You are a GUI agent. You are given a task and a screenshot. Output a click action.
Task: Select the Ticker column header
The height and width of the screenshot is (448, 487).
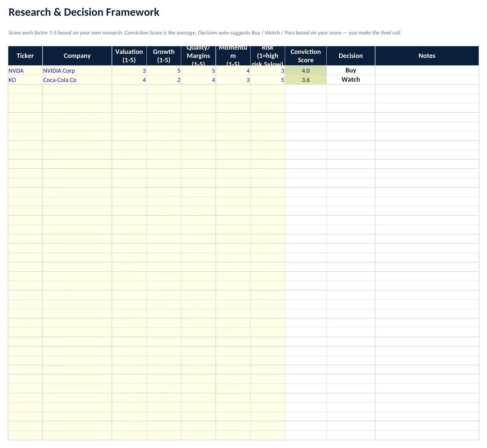coord(25,56)
